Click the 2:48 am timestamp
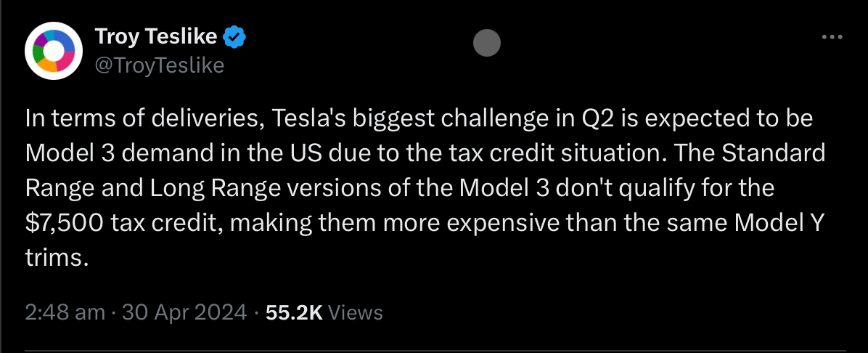 coord(65,312)
